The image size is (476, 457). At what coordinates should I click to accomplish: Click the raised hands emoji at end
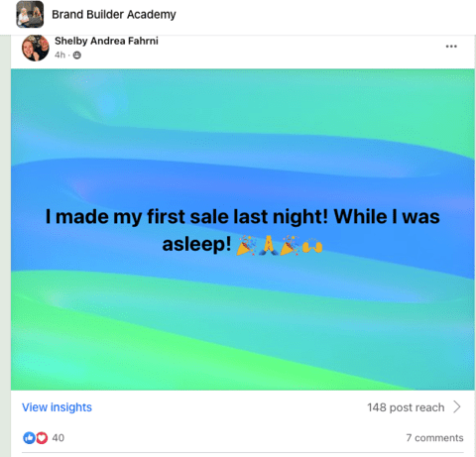pos(312,246)
